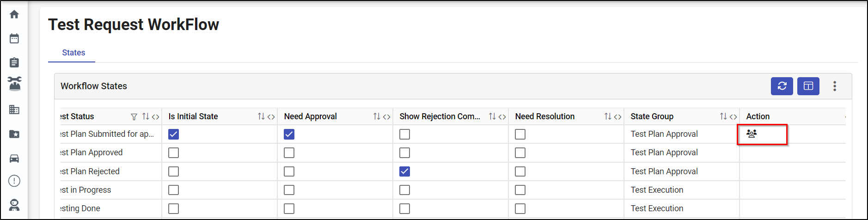Open the alert circle sidebar icon
Image resolution: width=868 pixels, height=220 pixels.
point(14,181)
